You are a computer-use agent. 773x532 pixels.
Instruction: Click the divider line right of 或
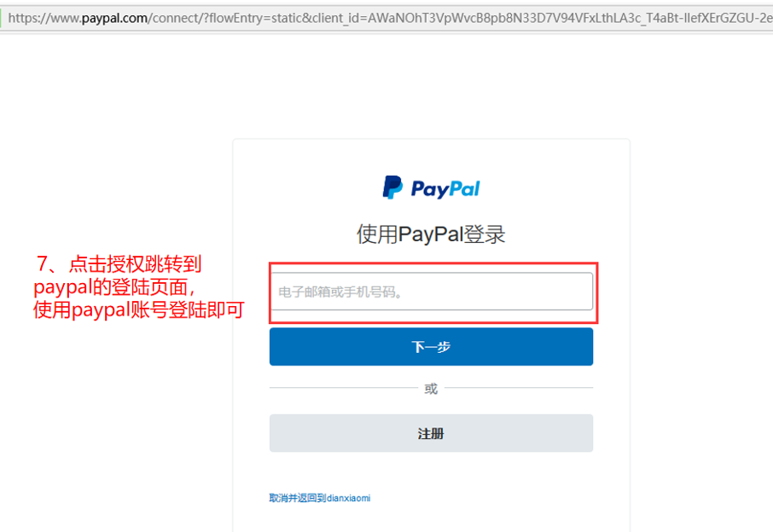[x=519, y=388]
